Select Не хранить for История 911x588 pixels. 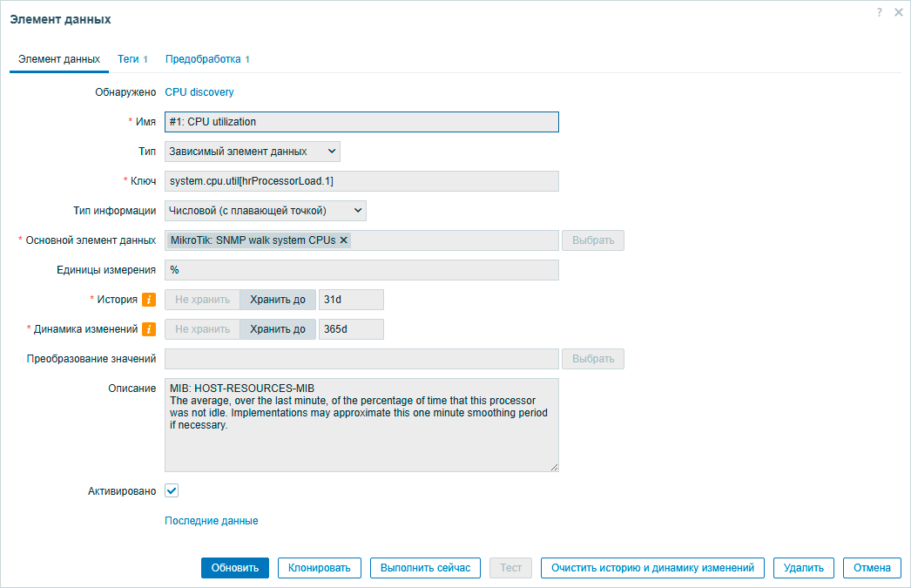click(x=202, y=300)
